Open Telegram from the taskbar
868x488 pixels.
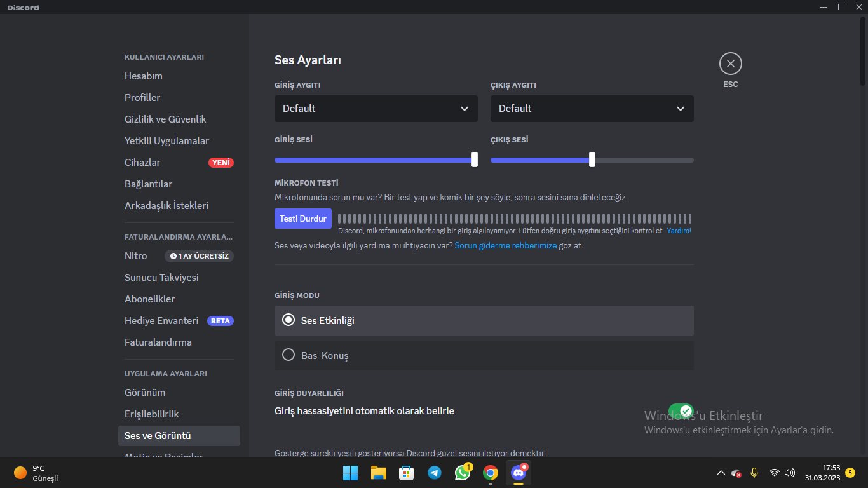click(x=435, y=473)
